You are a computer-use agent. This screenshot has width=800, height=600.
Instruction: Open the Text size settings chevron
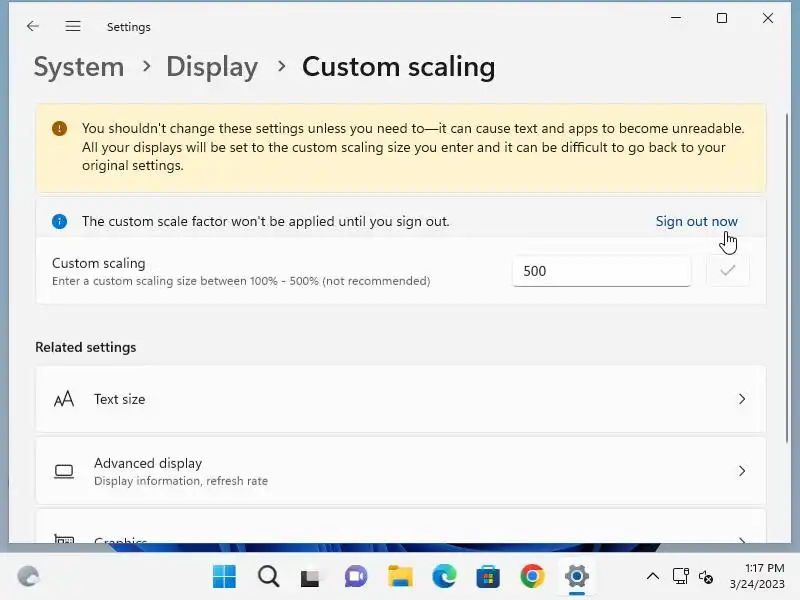click(742, 399)
